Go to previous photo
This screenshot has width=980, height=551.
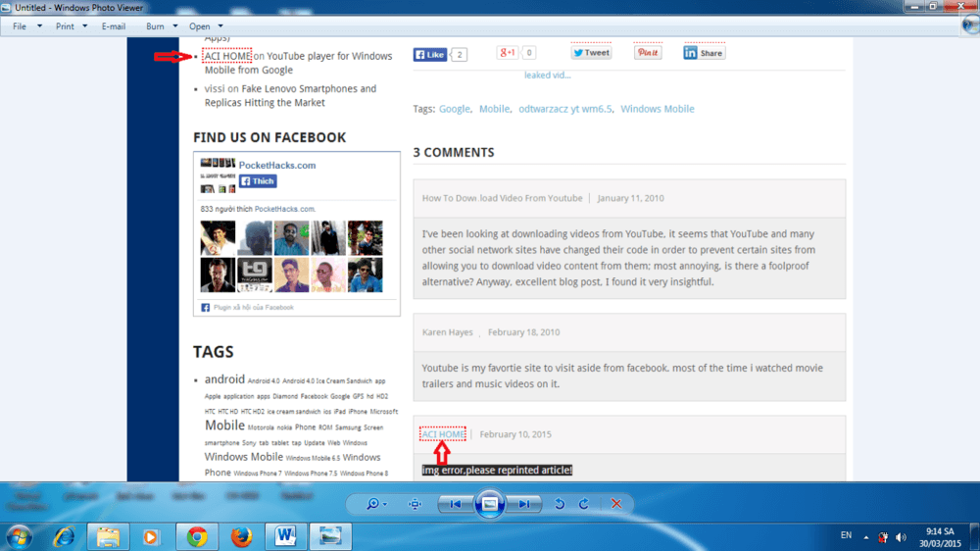pyautogui.click(x=456, y=504)
